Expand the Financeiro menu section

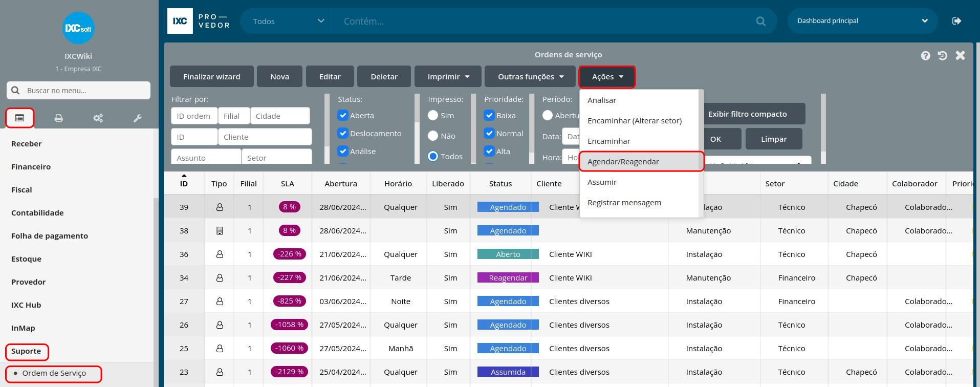(31, 167)
